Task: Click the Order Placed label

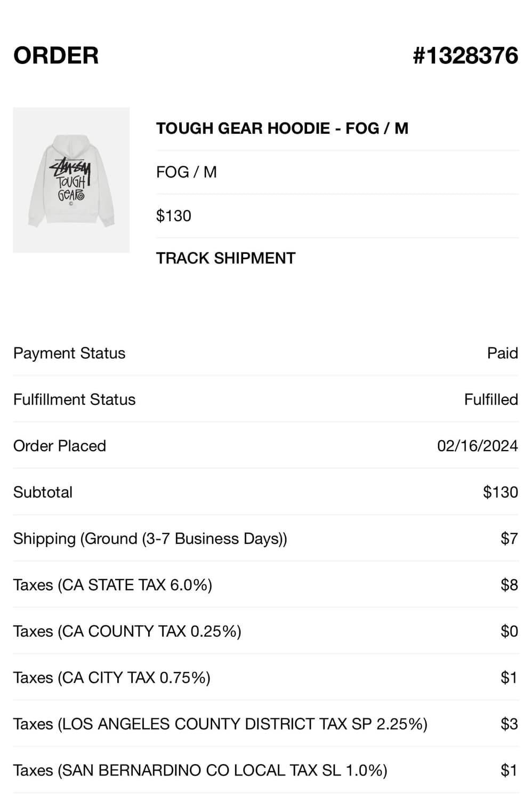Action: pyautogui.click(x=60, y=446)
